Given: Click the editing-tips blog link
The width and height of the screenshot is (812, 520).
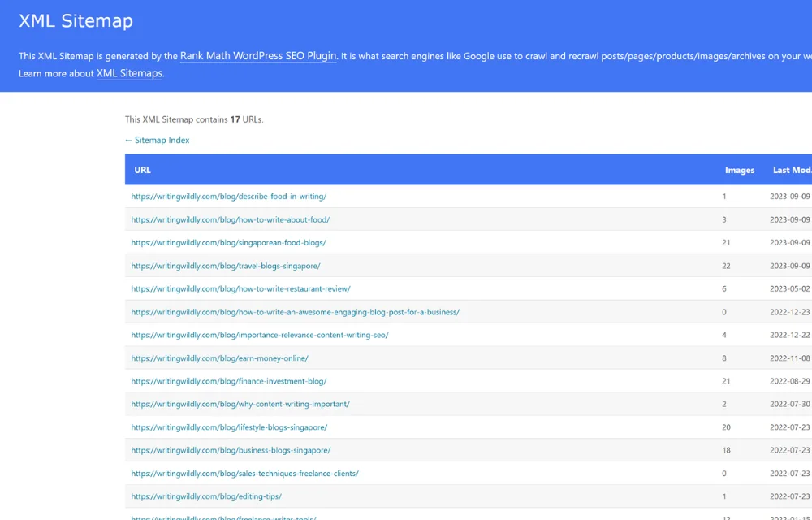Looking at the screenshot, I should (205, 496).
